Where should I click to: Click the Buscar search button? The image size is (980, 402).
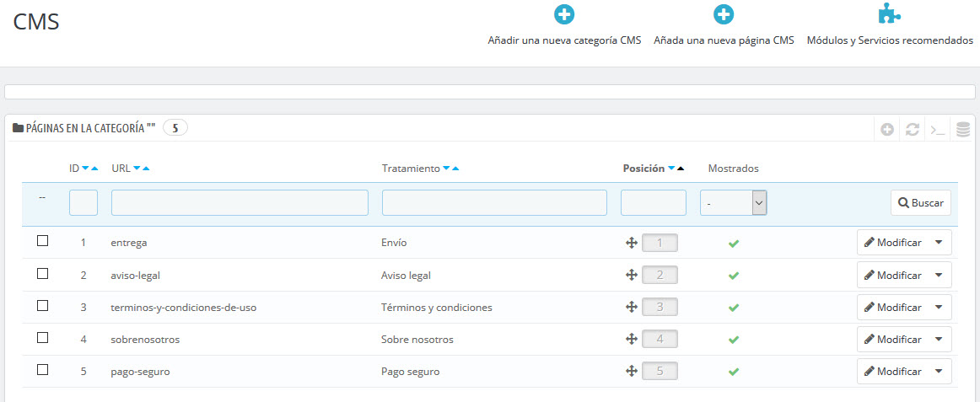[921, 203]
